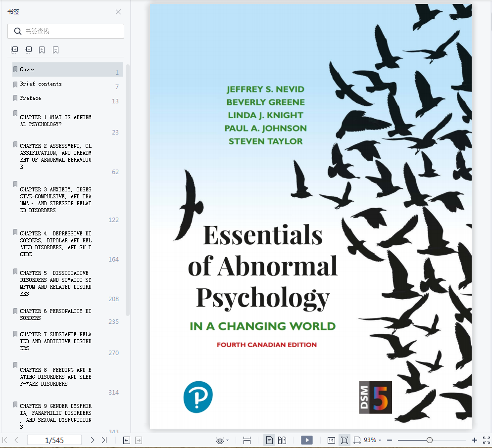Screen dimensions: 492x448
Task: Click the bookmark flag icon for Chapter 3
Action: click(x=15, y=184)
